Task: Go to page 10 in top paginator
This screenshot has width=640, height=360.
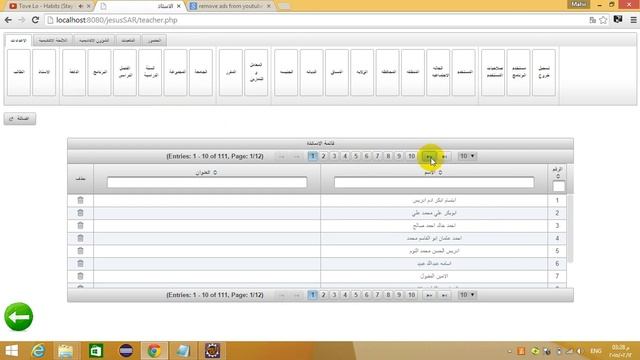Action: click(411, 156)
